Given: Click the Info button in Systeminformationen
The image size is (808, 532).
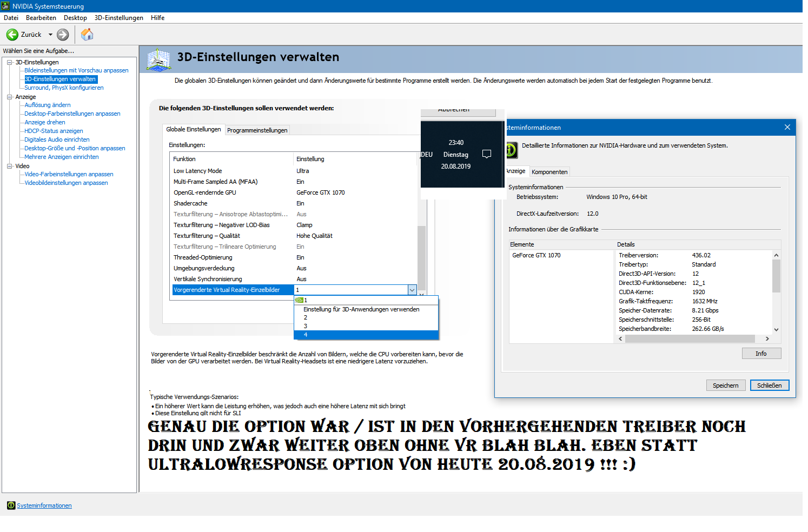Looking at the screenshot, I should click(761, 354).
